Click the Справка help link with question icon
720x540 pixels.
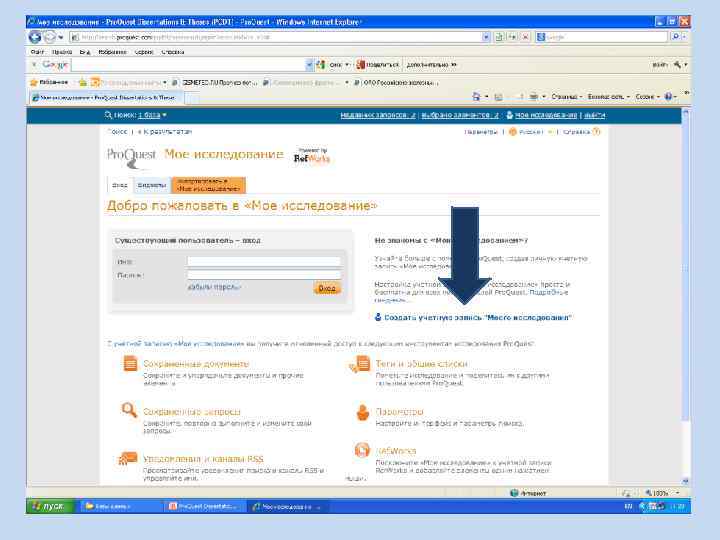coord(581,132)
